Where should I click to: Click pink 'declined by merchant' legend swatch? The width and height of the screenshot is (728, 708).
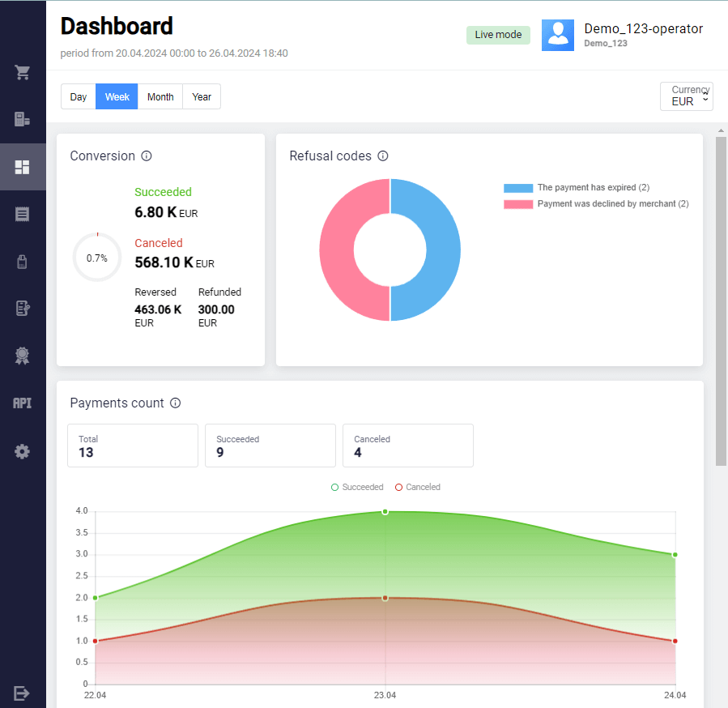518,204
